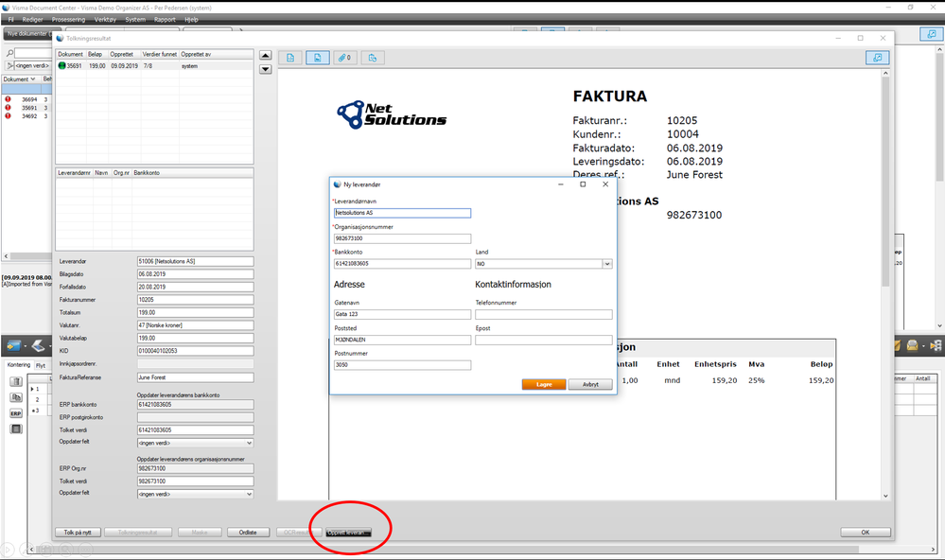The width and height of the screenshot is (945, 560).
Task: Click the detach preview icon at top right
Action: 878,58
